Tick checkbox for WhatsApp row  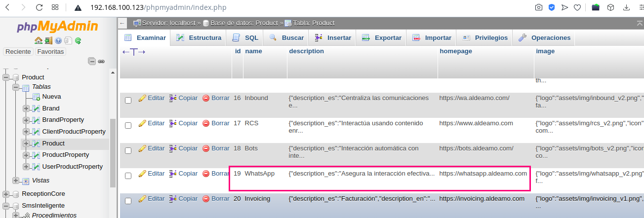(128, 176)
